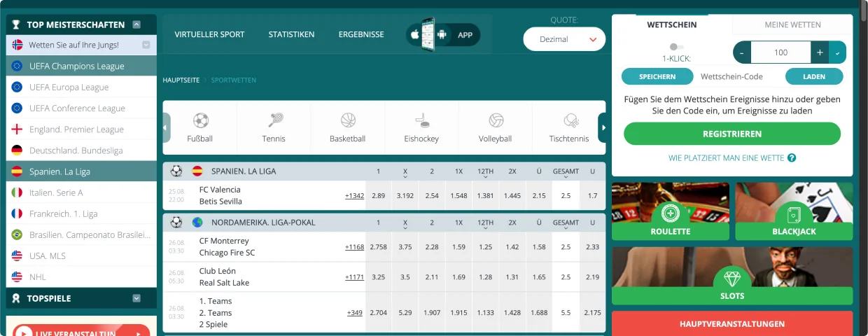This screenshot has height=336, width=868.
Task: Decrease stake with the minus button
Action: pos(742,52)
